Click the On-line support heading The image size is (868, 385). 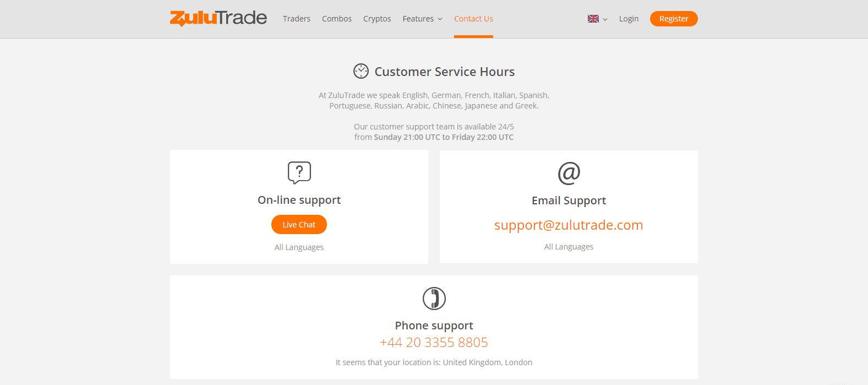tap(299, 200)
